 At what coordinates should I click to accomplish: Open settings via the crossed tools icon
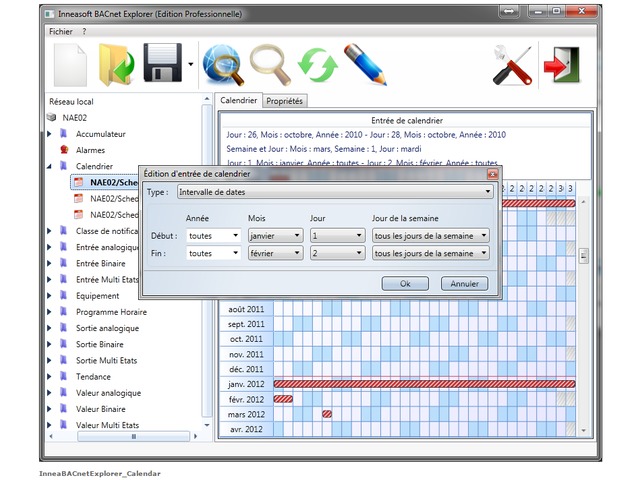click(512, 67)
